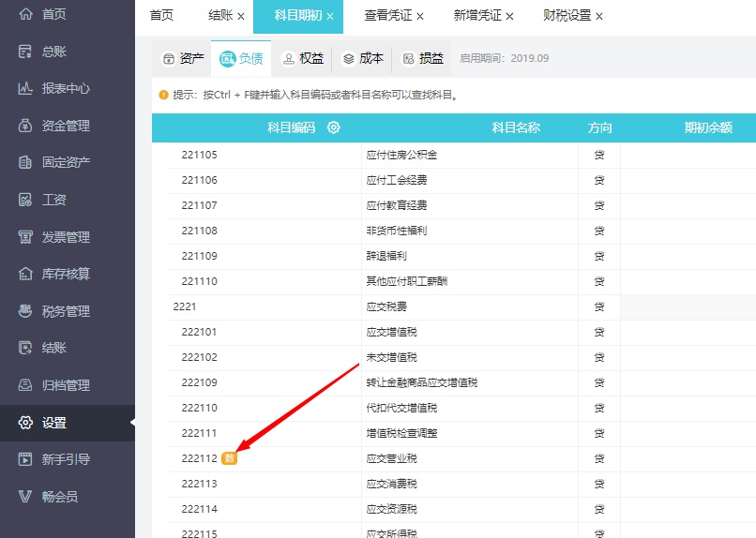
Task: Open the 税务管理 tax icon
Action: click(x=25, y=311)
